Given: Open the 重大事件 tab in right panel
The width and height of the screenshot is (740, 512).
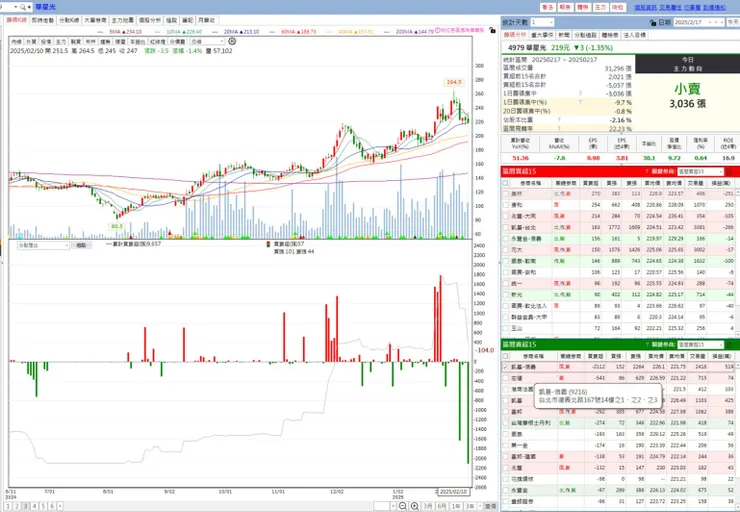Looking at the screenshot, I should [x=542, y=35].
